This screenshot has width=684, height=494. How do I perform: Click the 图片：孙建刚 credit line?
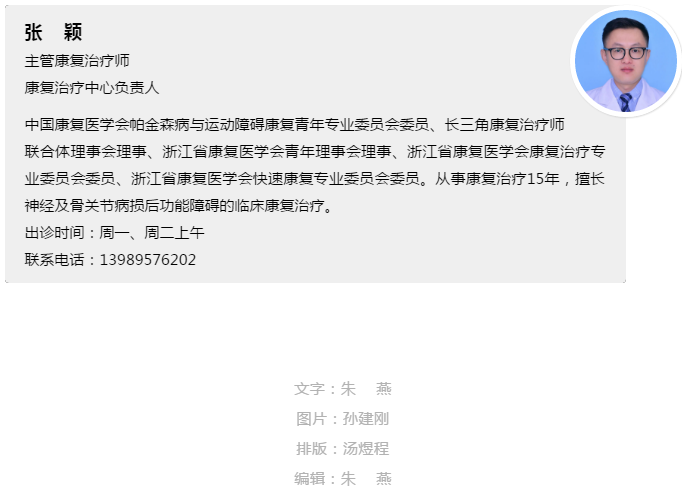(x=342, y=419)
